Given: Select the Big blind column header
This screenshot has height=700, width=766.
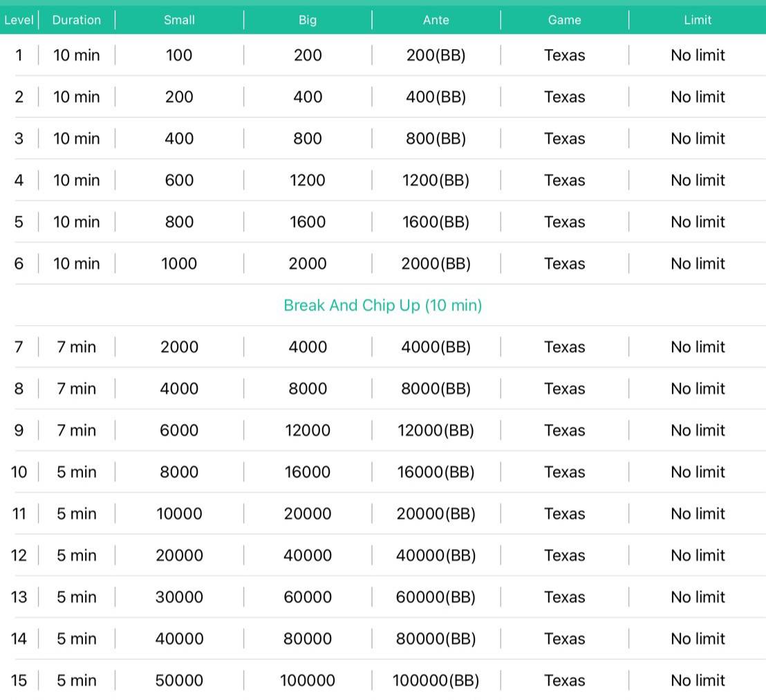Looking at the screenshot, I should [x=308, y=20].
